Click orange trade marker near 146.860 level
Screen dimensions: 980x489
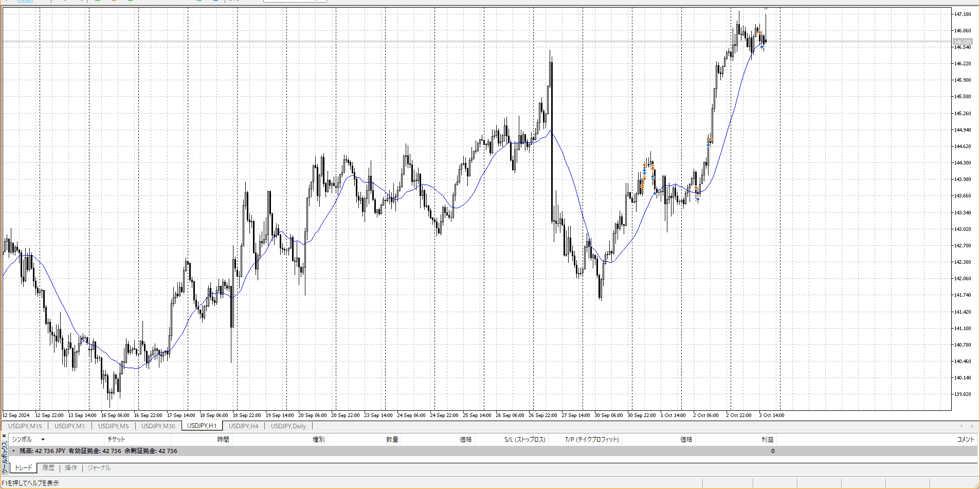[x=759, y=32]
